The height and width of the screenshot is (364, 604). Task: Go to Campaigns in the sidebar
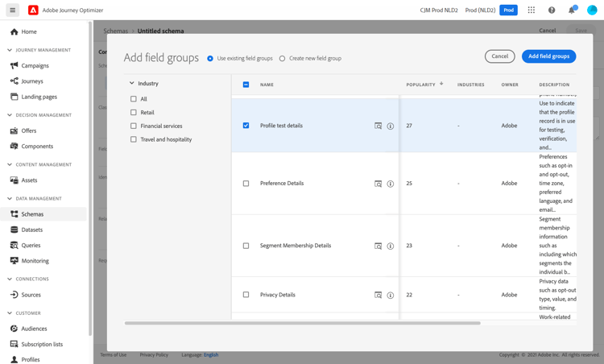click(35, 65)
